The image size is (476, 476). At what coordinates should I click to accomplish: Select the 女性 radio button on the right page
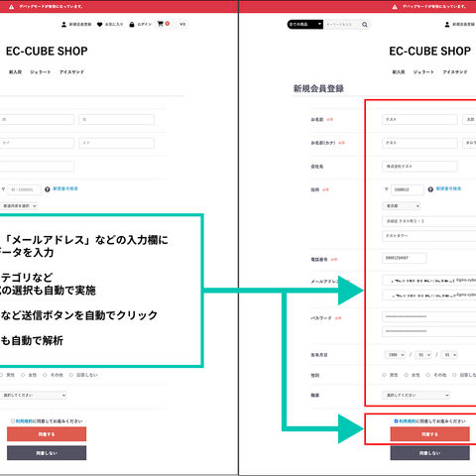pyautogui.click(x=406, y=375)
